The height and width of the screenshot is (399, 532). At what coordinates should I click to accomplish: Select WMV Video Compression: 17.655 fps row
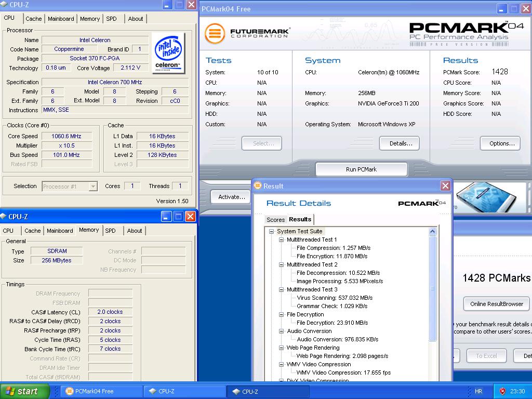point(343,373)
